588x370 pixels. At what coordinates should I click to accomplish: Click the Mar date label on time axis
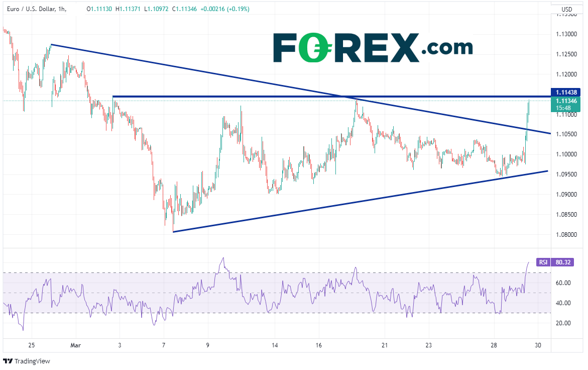pyautogui.click(x=76, y=345)
